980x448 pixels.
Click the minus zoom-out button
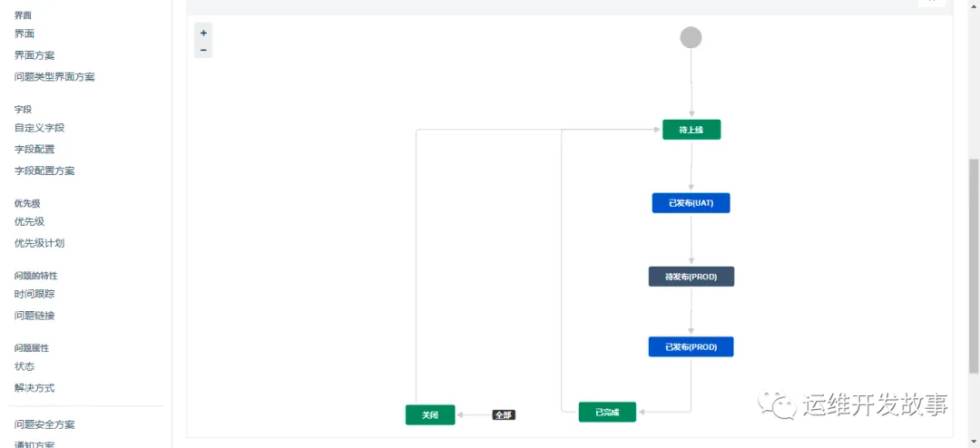coord(203,50)
